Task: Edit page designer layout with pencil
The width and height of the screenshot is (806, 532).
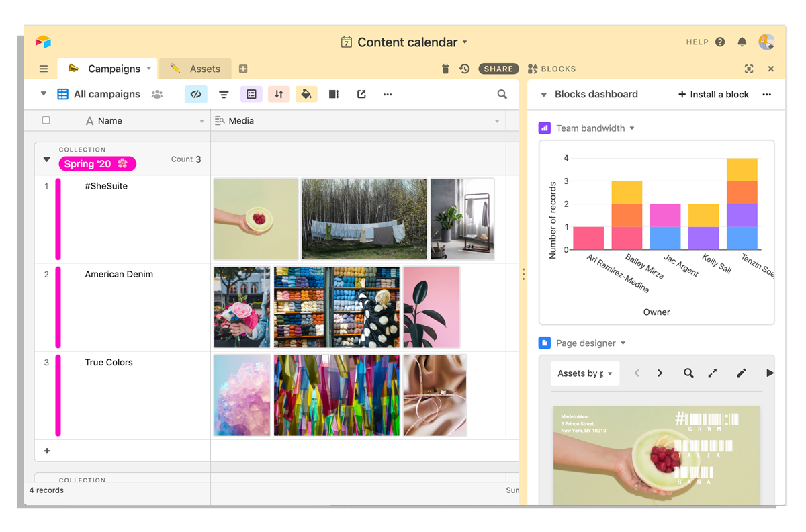Action: pyautogui.click(x=742, y=373)
